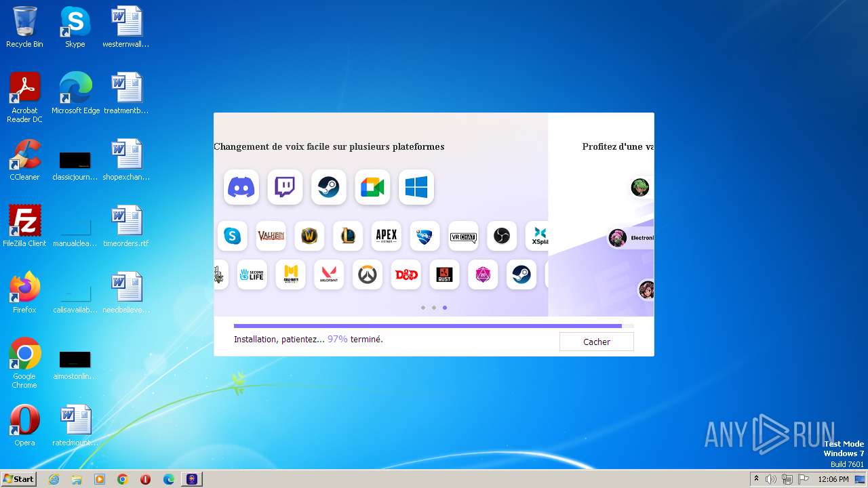868x488 pixels.
Task: Select the Firefox desktop shortcut
Action: 24,293
